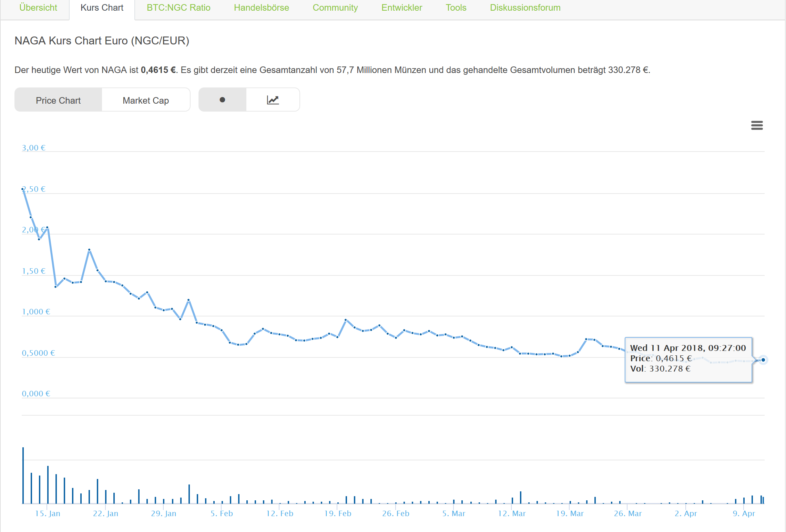Image resolution: width=786 pixels, height=532 pixels.
Task: Select the line chart icon
Action: [x=273, y=100]
